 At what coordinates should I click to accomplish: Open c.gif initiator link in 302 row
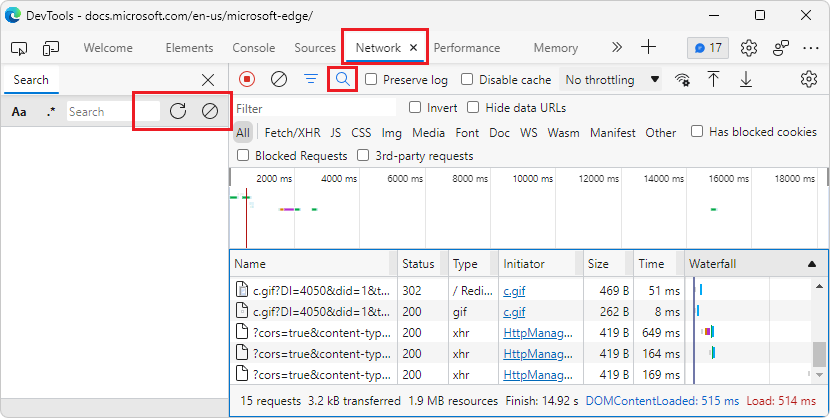click(x=514, y=290)
